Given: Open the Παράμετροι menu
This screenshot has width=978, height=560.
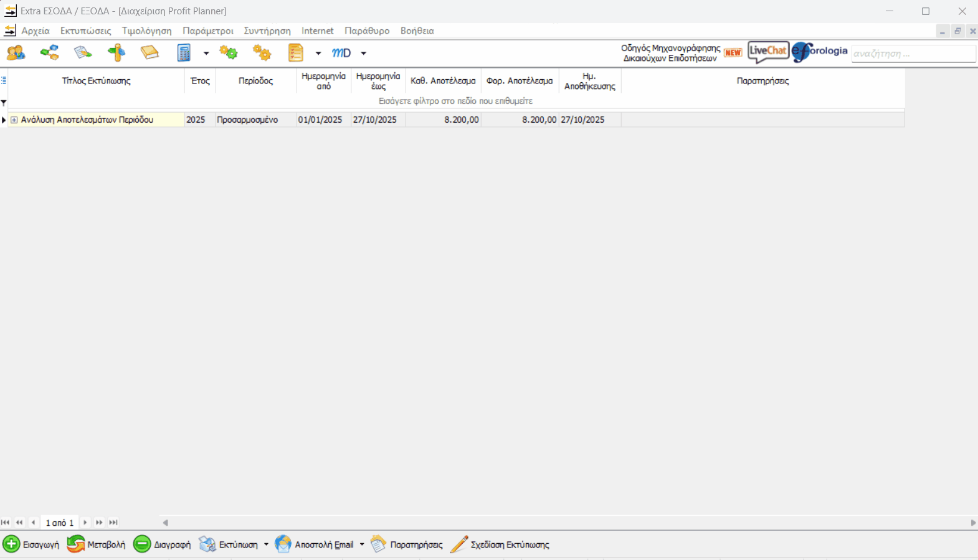Looking at the screenshot, I should [207, 31].
